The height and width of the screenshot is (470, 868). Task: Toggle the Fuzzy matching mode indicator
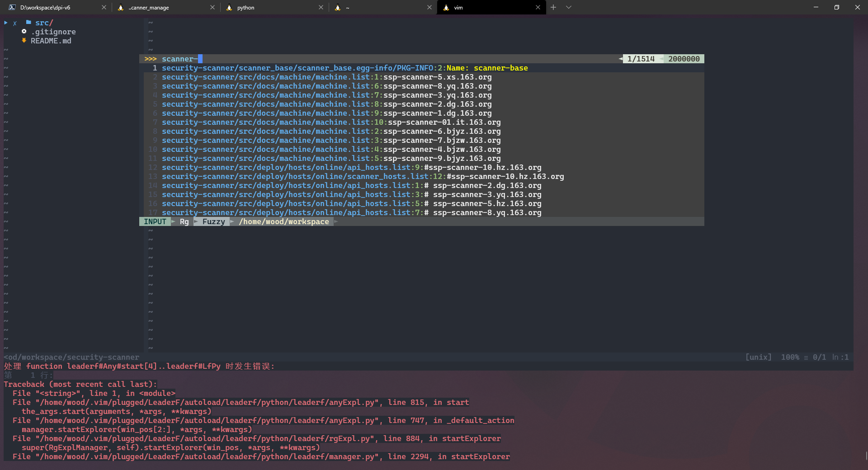213,221
